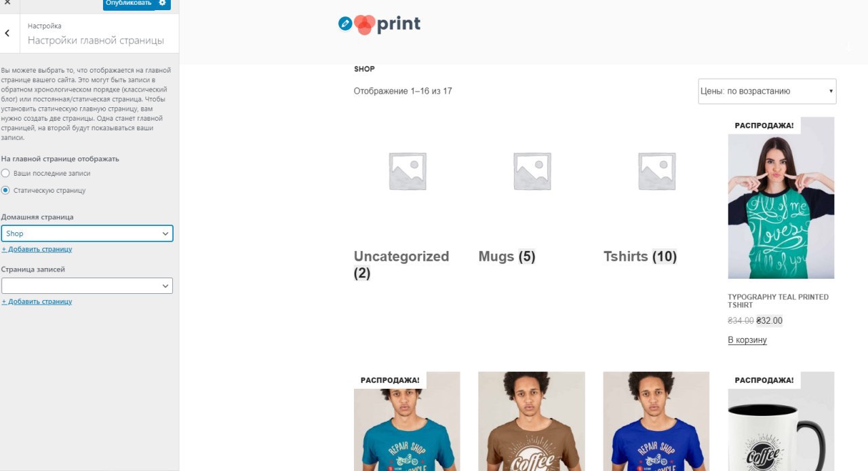Click 'Добавить страницу' link under Домашняя страница
Screen dimensions: 868x471
37,249
